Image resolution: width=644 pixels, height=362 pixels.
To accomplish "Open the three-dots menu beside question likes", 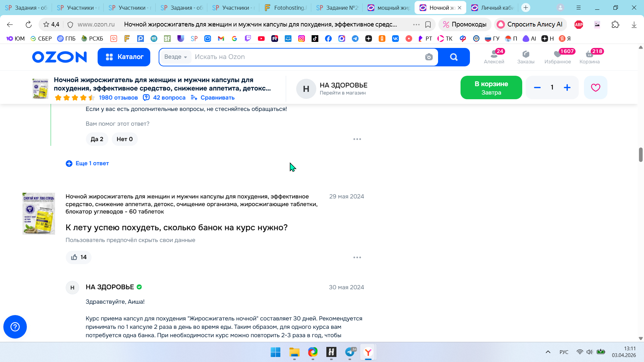I will (357, 257).
